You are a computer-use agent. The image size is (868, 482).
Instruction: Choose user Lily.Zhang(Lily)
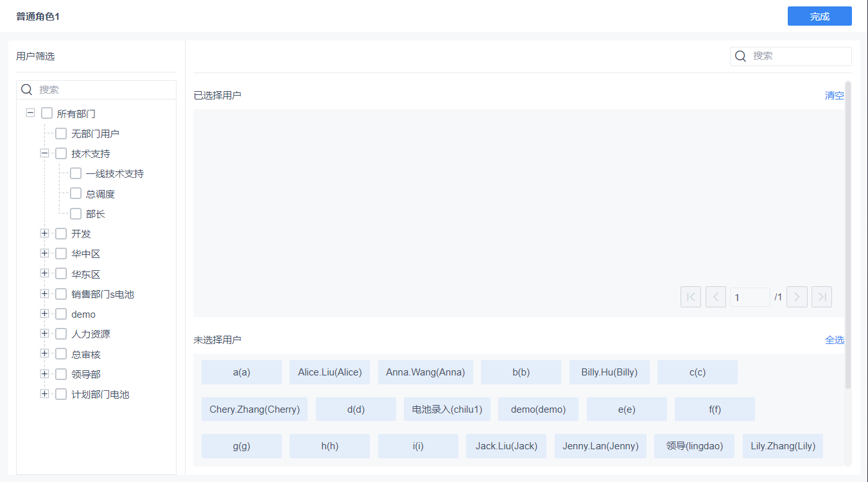coord(783,446)
